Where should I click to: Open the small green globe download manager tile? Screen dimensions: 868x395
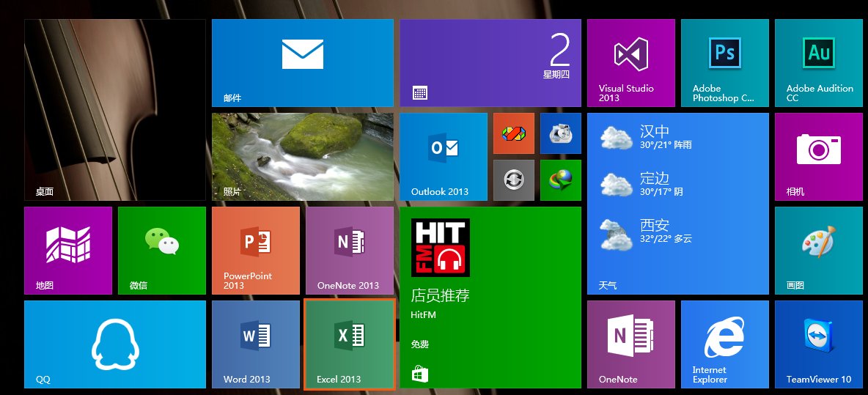point(560,180)
